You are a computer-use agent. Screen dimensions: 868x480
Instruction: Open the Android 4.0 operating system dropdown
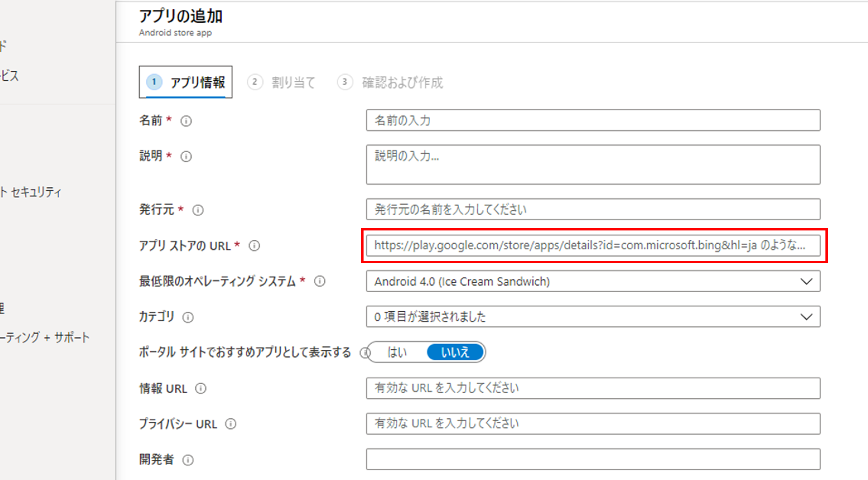click(x=593, y=281)
